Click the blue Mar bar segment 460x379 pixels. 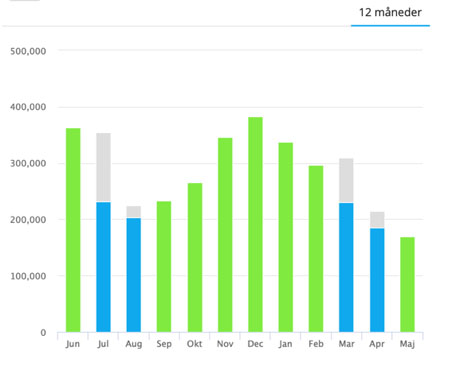click(x=346, y=267)
